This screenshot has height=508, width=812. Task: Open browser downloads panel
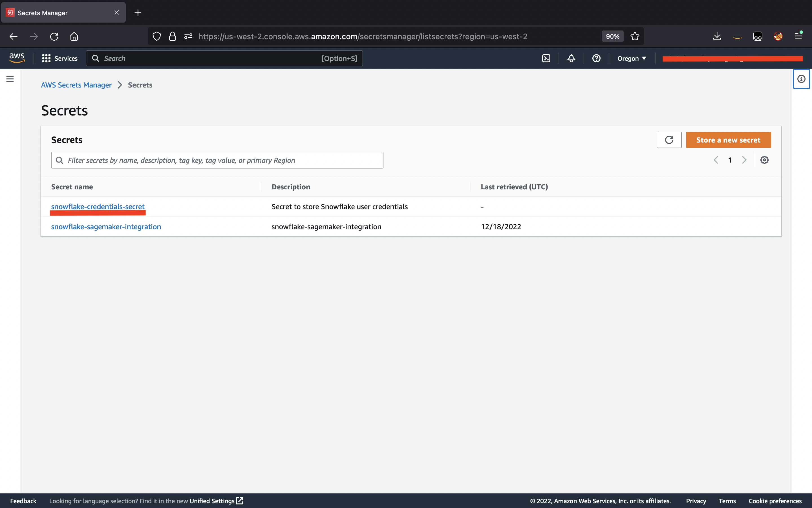coord(717,36)
